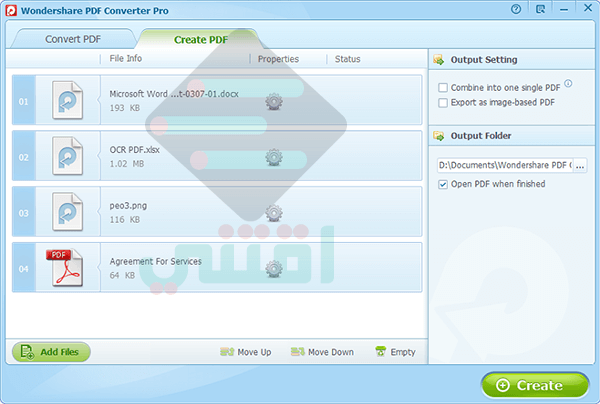Screen dimensions: 600x404
Task: Click the output folder path field
Action: coord(505,165)
